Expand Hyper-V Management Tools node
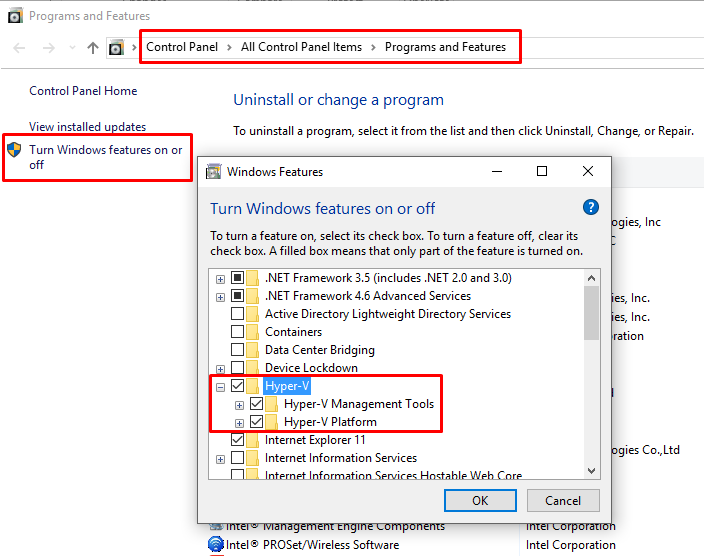Image resolution: width=704 pixels, height=556 pixels. (x=239, y=406)
